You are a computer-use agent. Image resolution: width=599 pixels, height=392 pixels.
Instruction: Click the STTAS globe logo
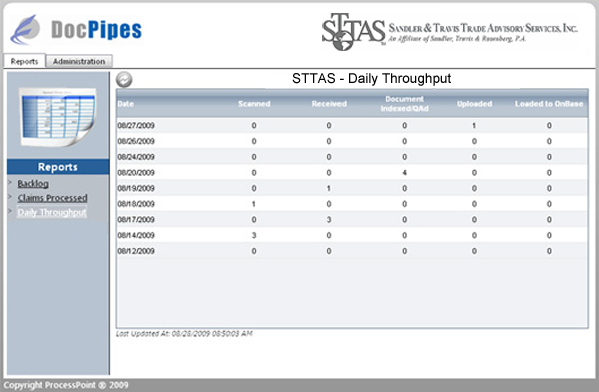click(353, 31)
